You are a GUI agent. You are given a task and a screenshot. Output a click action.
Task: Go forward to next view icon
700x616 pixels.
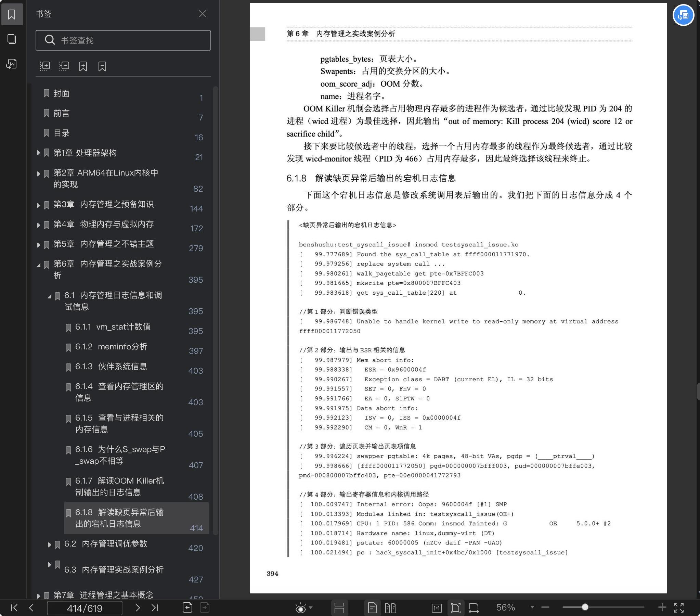point(205,607)
